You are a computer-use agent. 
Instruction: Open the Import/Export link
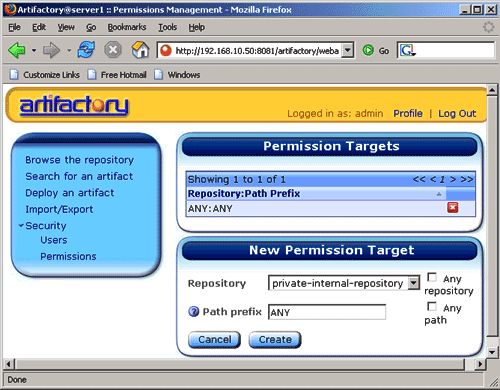click(59, 209)
